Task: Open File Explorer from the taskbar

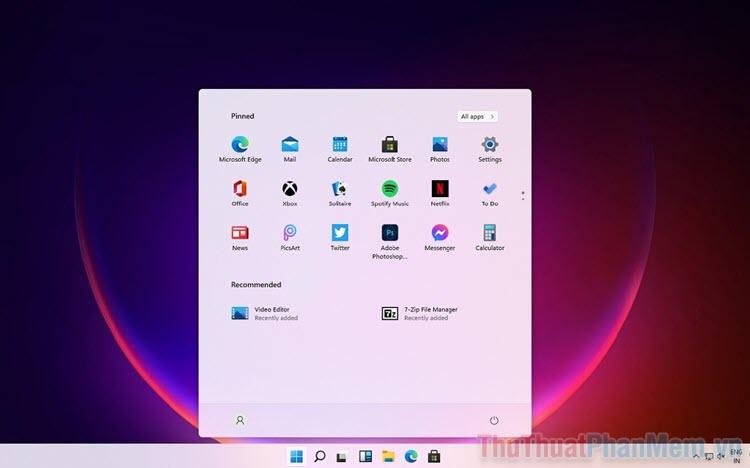Action: point(388,457)
